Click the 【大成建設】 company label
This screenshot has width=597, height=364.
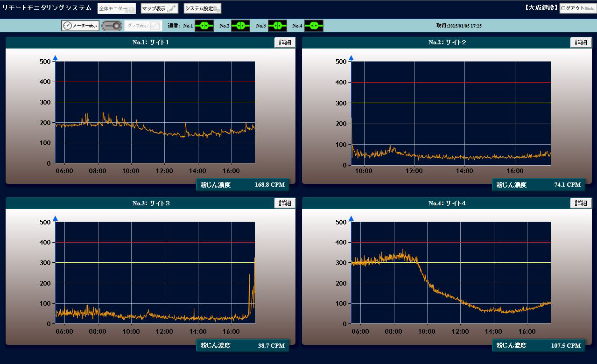(x=541, y=8)
